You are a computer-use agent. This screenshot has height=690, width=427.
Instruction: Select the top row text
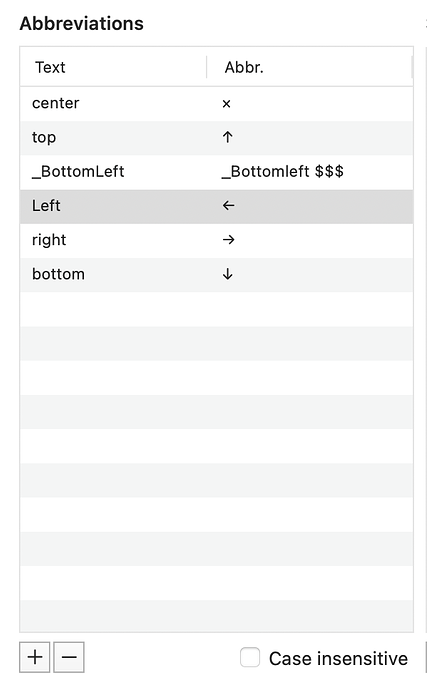[x=44, y=138]
